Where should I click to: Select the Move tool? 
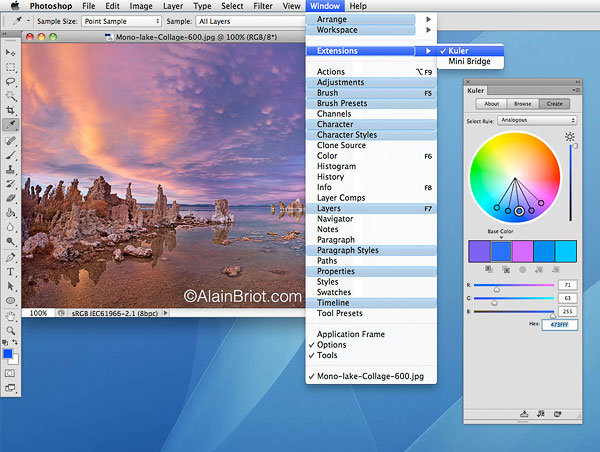10,51
